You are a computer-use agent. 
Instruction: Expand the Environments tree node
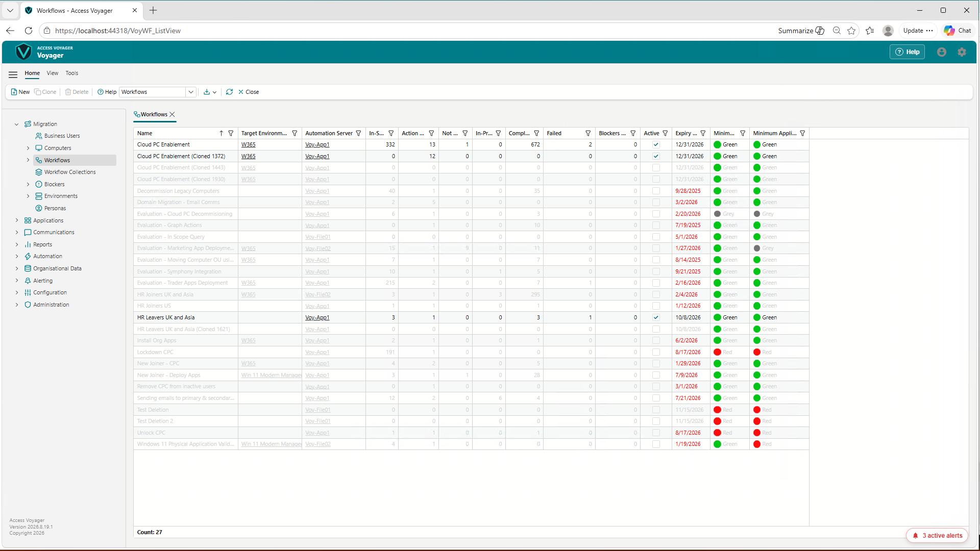click(x=28, y=196)
